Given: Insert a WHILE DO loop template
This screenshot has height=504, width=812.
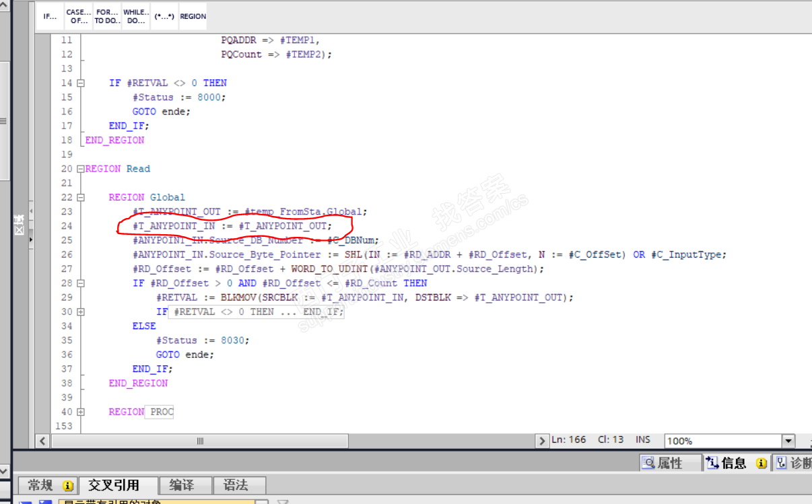Looking at the screenshot, I should click(136, 16).
